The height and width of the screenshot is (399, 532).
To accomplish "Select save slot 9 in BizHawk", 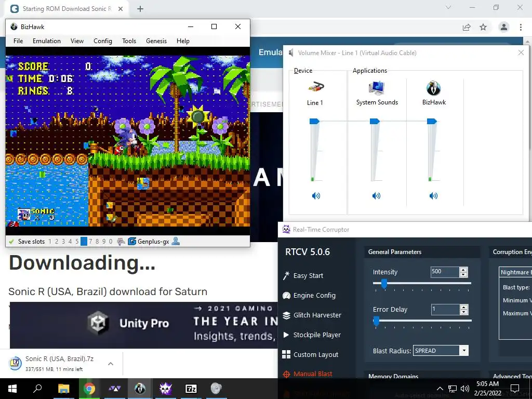I will [104, 242].
